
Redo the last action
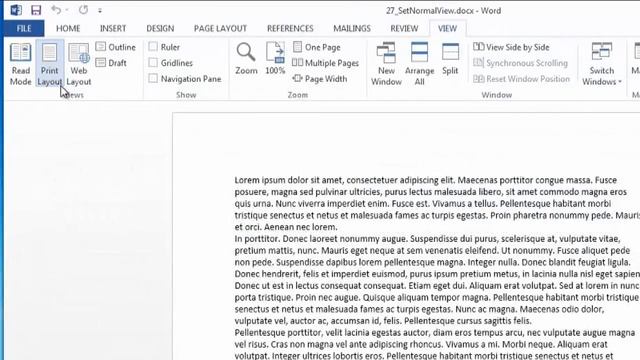(83, 10)
